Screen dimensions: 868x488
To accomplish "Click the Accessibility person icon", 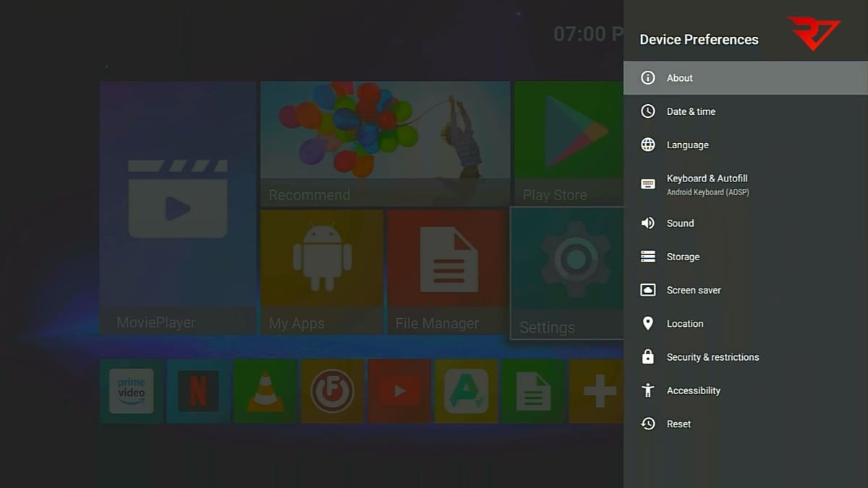I will (x=648, y=390).
